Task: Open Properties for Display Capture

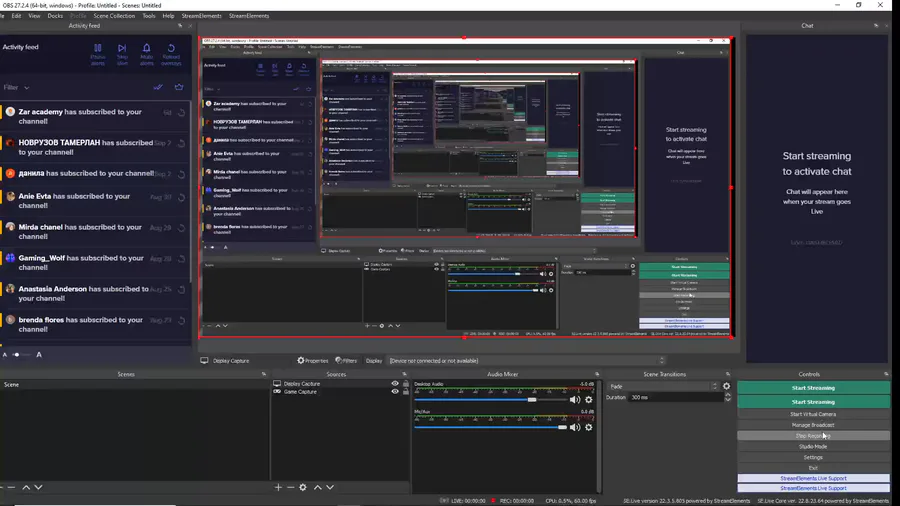Action: pos(313,361)
